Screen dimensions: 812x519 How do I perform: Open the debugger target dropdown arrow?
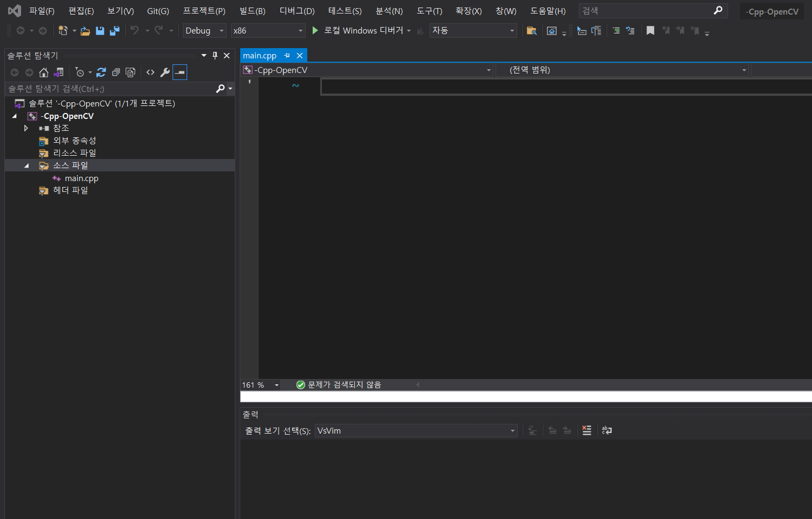[x=409, y=31]
